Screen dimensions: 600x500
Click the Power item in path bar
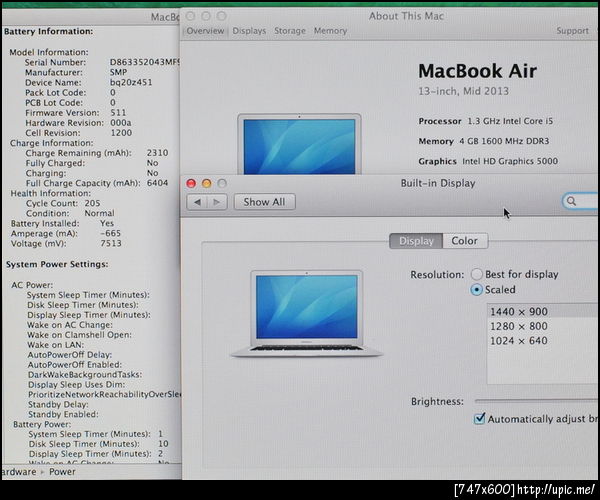tap(62, 472)
